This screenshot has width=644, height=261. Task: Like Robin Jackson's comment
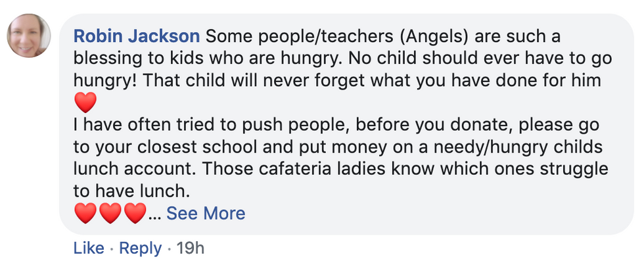point(89,249)
